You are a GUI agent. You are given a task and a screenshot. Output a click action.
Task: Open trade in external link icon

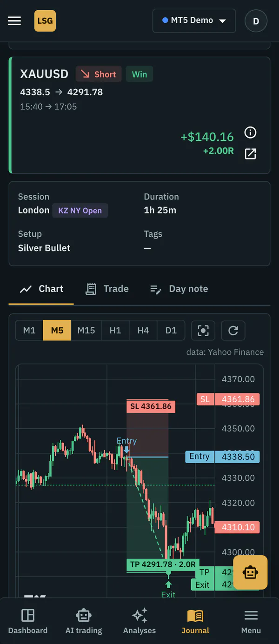[250, 154]
